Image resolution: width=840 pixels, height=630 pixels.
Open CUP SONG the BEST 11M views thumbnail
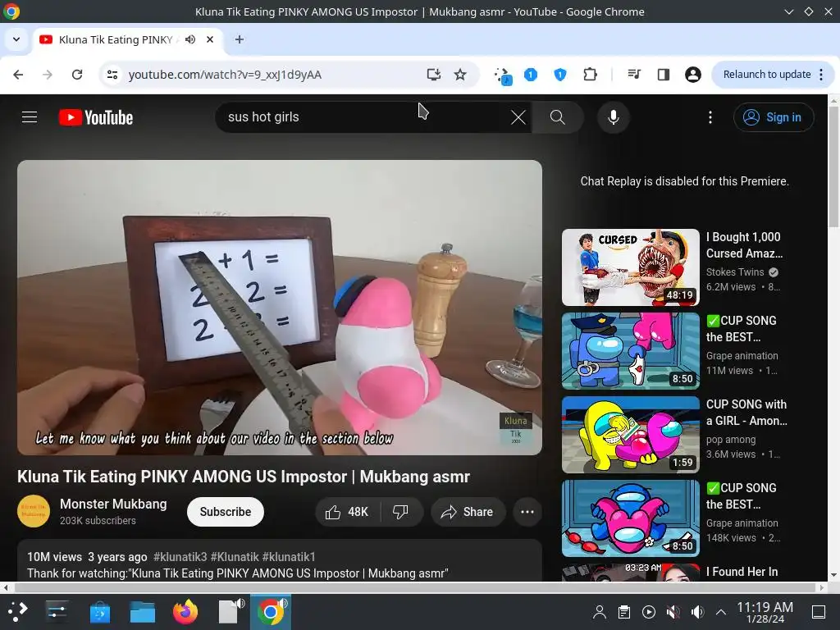pyautogui.click(x=631, y=351)
